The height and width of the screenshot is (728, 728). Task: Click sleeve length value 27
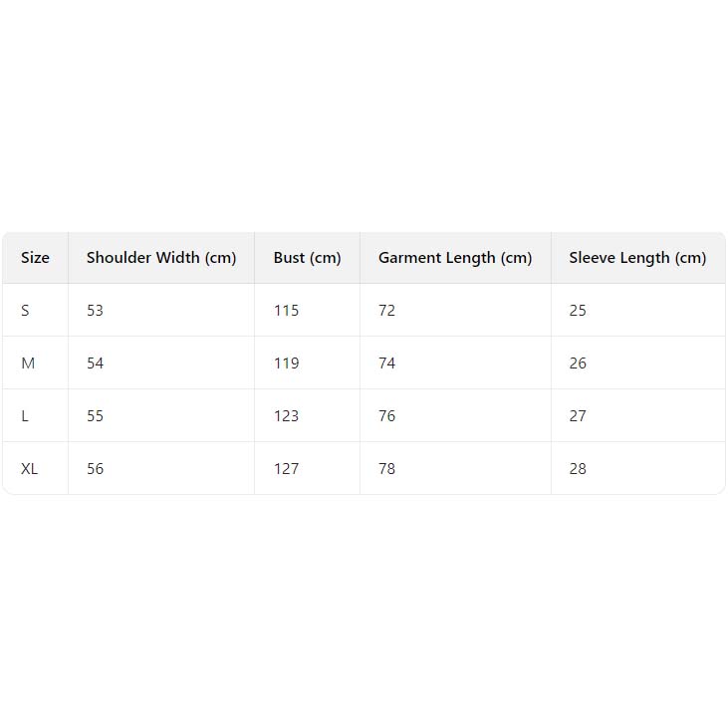tap(578, 416)
